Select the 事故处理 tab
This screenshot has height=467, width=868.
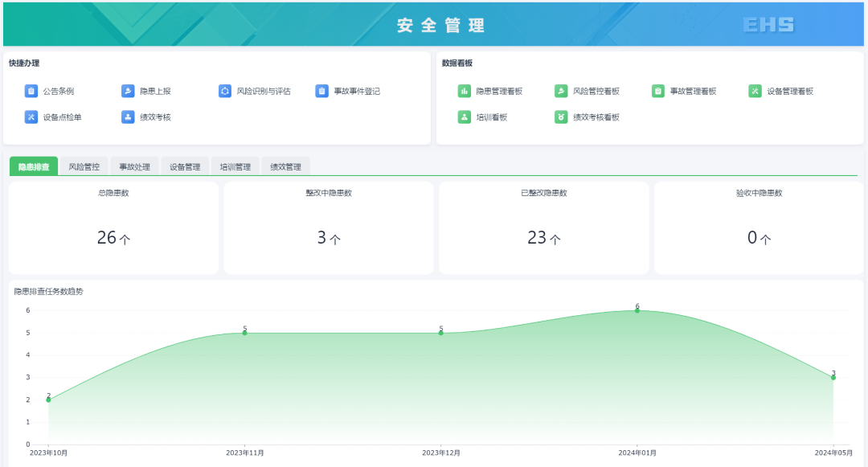point(135,166)
